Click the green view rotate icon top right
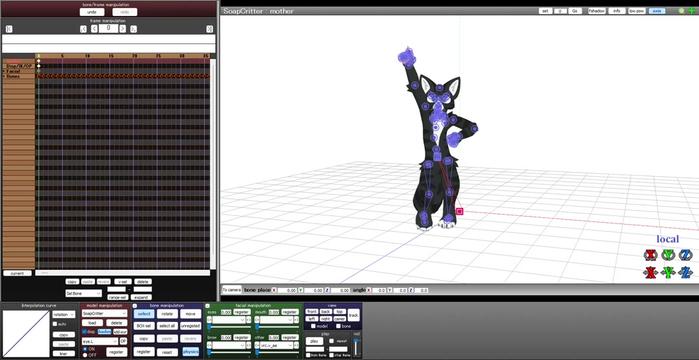 tap(682, 11)
